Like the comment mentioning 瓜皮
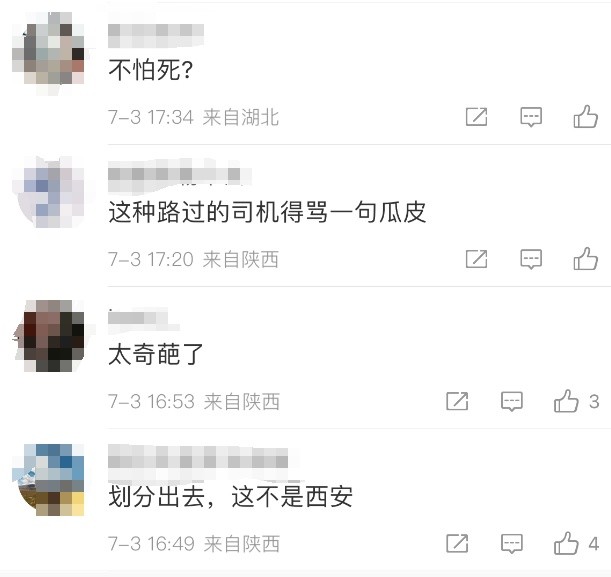 point(586,259)
